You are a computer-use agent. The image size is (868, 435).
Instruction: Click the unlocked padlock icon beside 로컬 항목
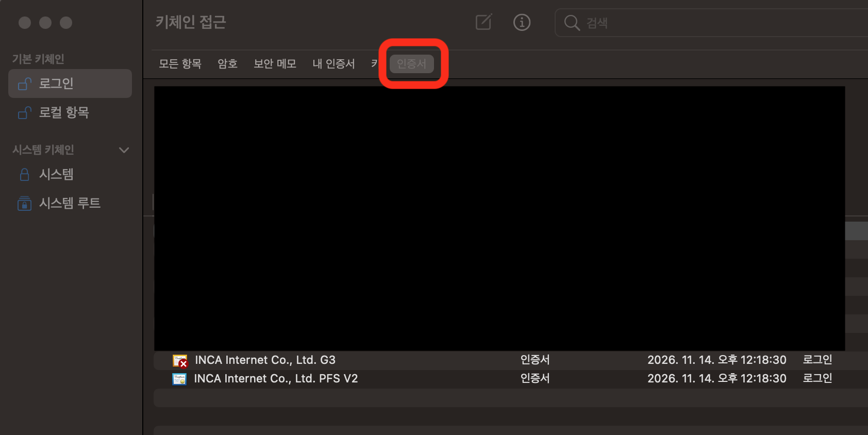[x=25, y=112]
